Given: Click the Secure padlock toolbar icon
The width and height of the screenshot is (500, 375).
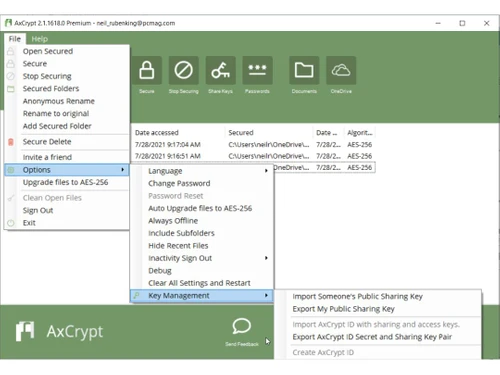Looking at the screenshot, I should (x=147, y=70).
